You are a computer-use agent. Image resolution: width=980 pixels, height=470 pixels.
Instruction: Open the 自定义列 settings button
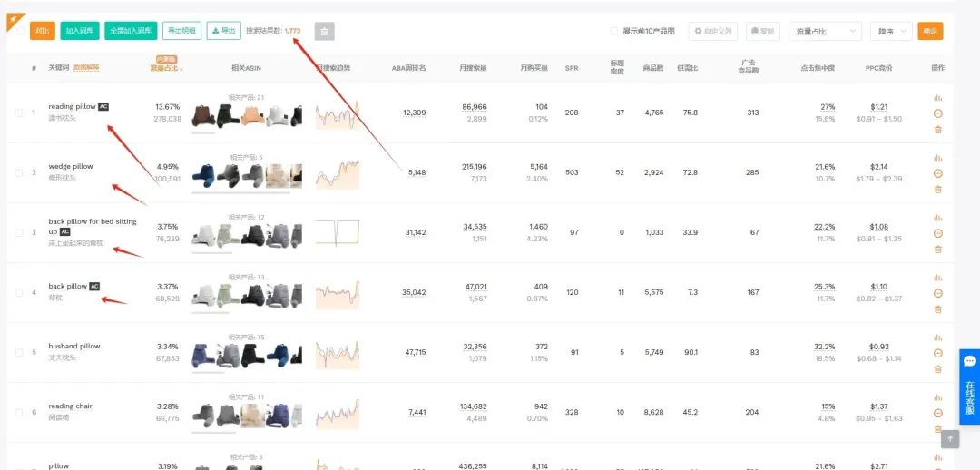click(x=713, y=31)
